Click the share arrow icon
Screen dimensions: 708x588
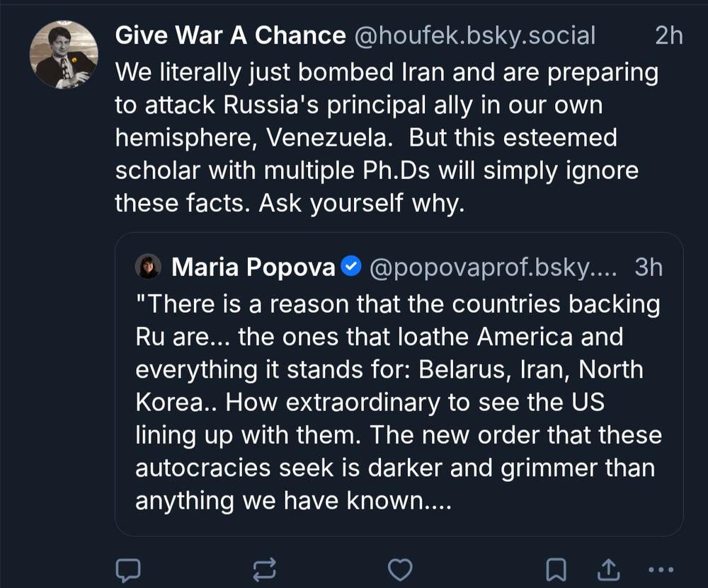609,569
